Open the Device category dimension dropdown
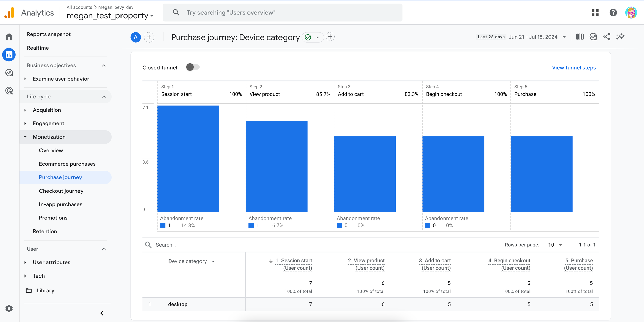The width and height of the screenshot is (644, 322). pyautogui.click(x=191, y=261)
